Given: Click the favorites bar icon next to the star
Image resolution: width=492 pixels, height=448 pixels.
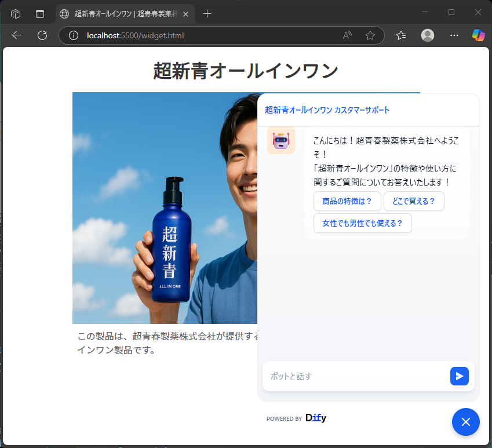Looking at the screenshot, I should coord(400,35).
